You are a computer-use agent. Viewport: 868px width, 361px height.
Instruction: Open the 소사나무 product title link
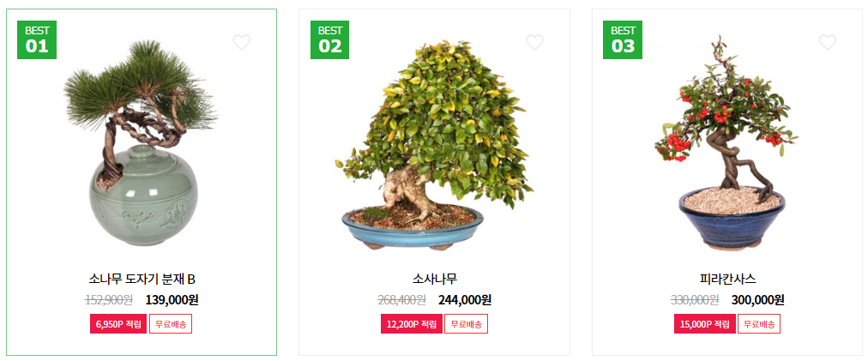click(435, 279)
